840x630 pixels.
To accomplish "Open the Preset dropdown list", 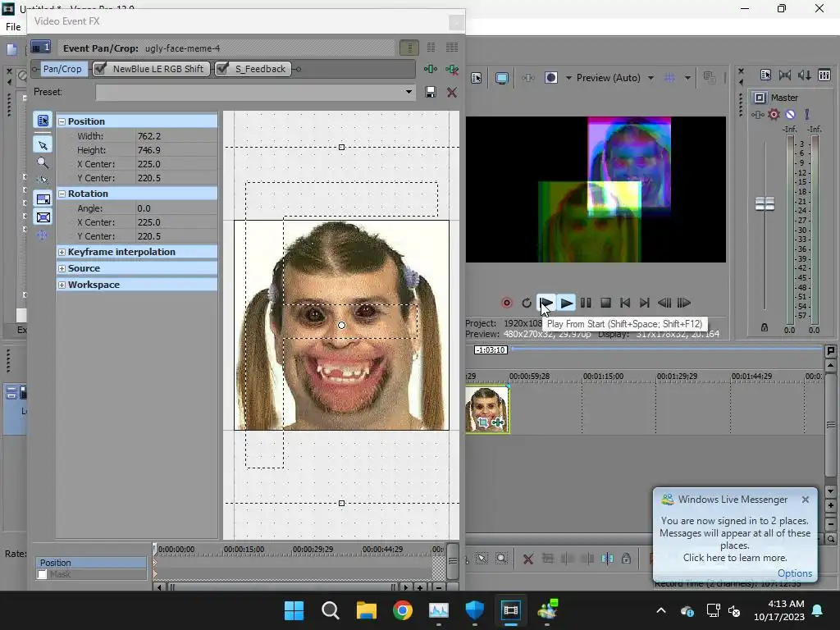I will pyautogui.click(x=409, y=92).
